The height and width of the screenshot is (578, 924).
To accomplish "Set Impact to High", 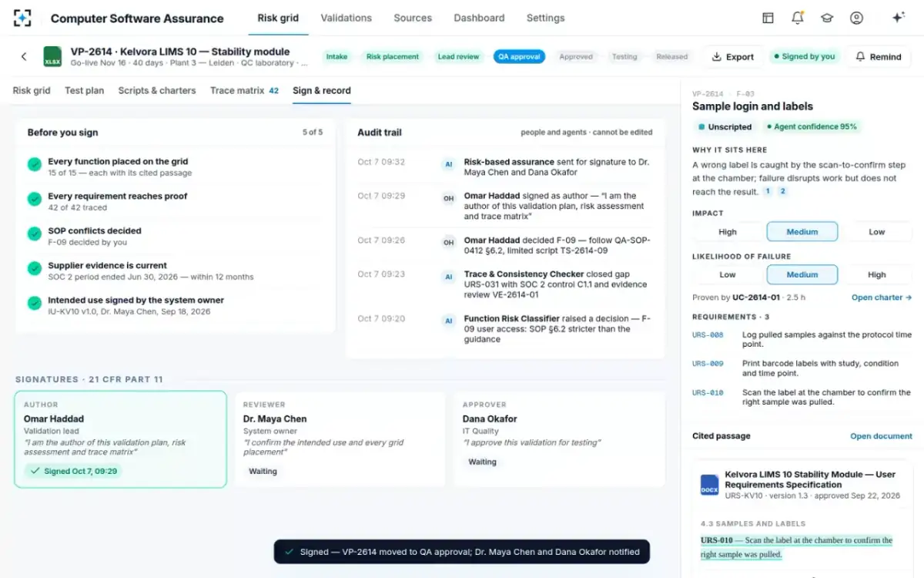I will (728, 231).
